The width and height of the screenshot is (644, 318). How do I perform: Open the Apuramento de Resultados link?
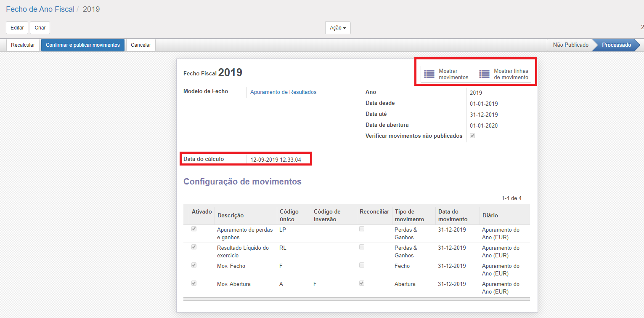[283, 92]
